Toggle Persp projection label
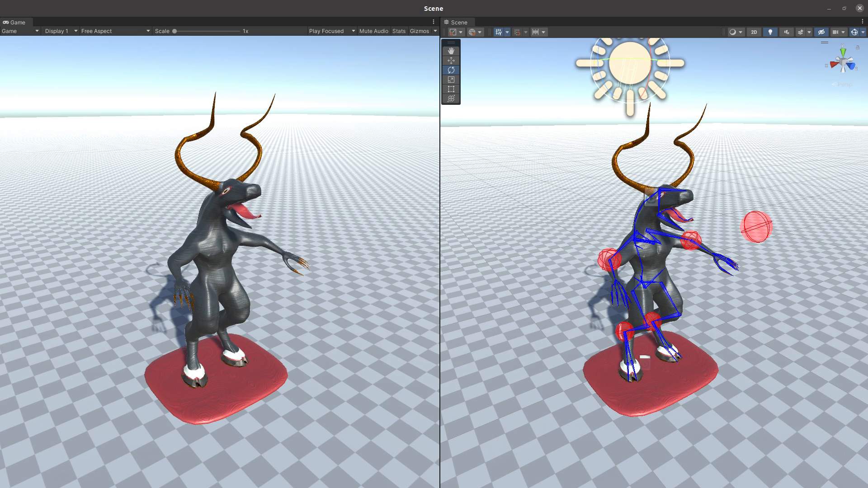Image resolution: width=868 pixels, height=488 pixels. pos(842,84)
